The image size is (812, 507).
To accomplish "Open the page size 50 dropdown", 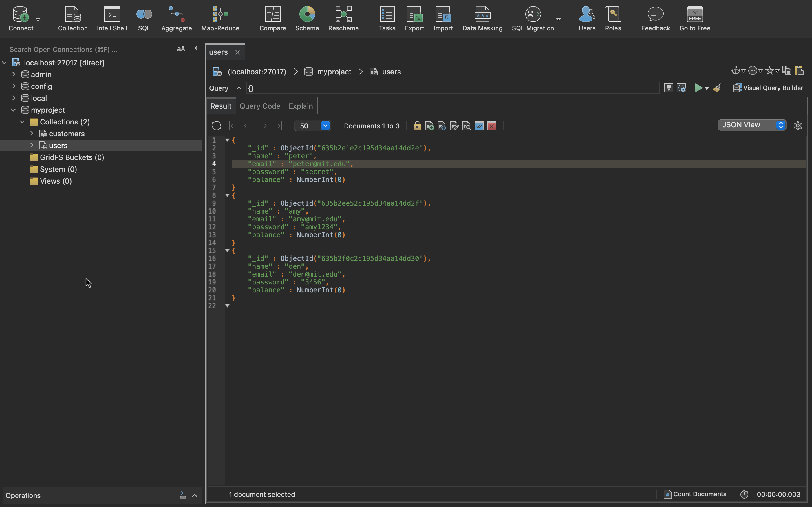I will click(325, 126).
